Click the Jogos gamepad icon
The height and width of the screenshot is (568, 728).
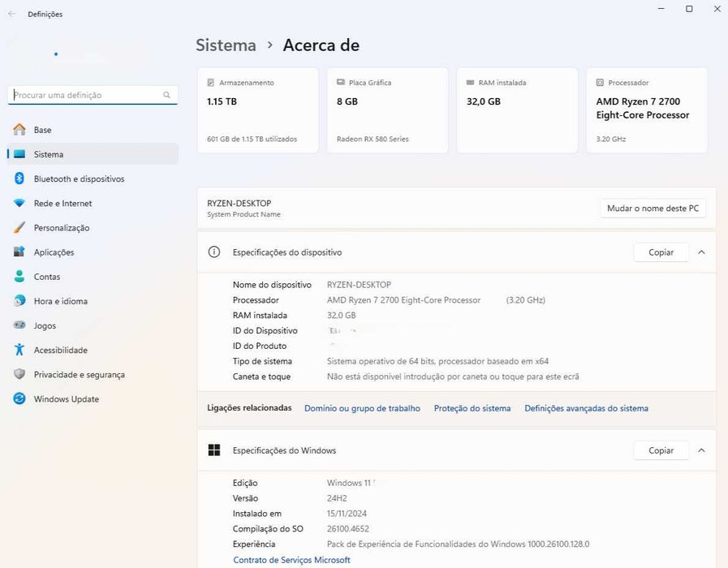pos(19,325)
